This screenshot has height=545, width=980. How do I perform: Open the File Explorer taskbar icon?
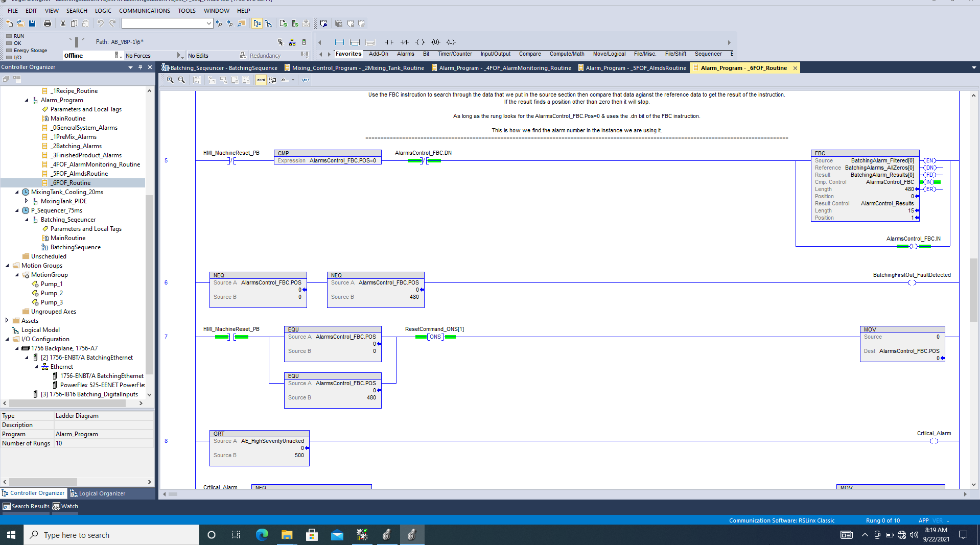287,535
